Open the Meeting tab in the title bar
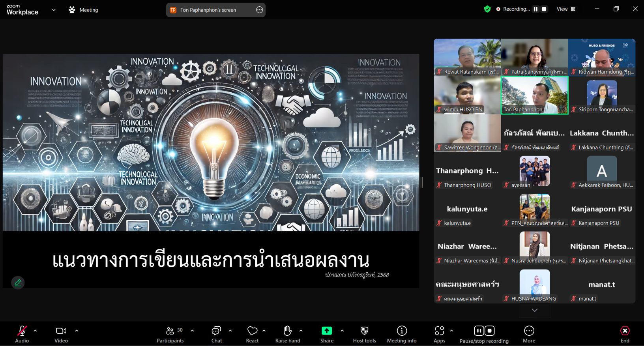644x346 pixels. [x=83, y=10]
